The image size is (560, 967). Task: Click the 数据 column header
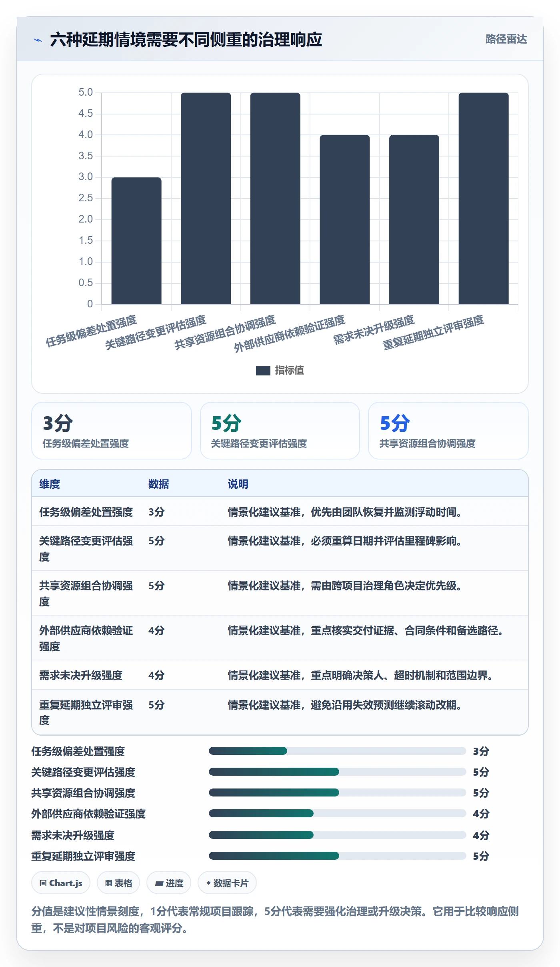pos(159,484)
